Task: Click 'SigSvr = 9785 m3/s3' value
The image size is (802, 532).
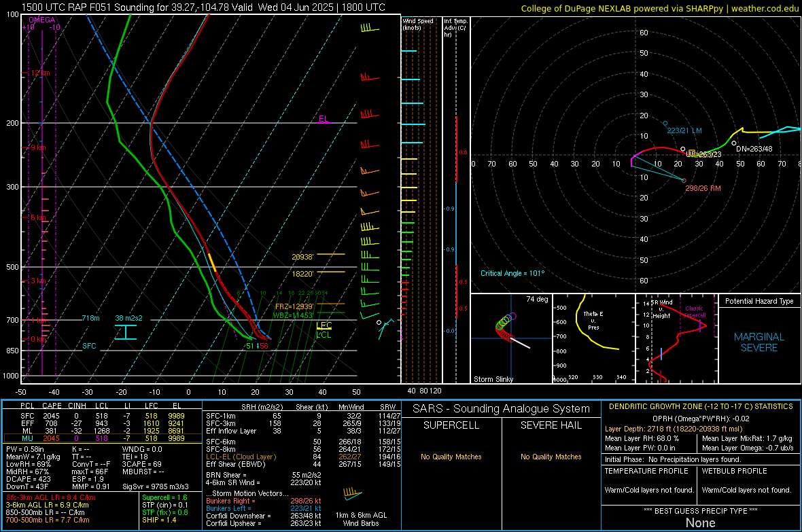Action: 156,486
